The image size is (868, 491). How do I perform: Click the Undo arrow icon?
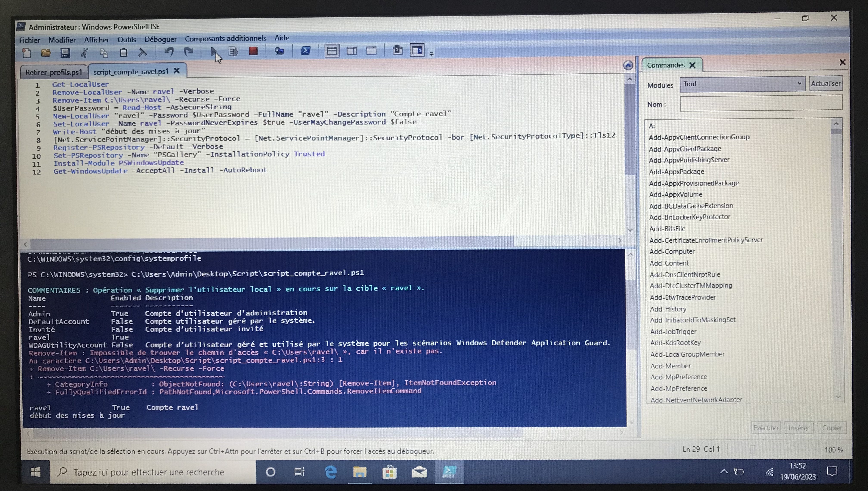coord(169,52)
